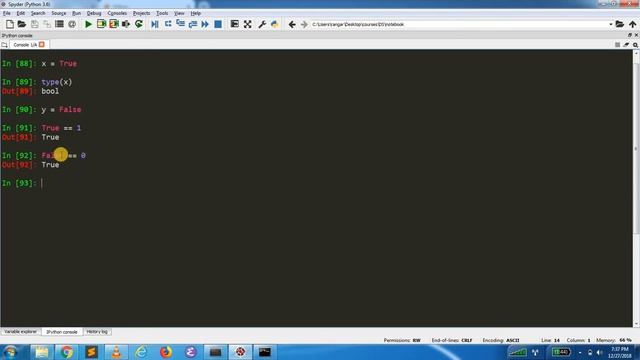
Task: Run current cell and advance icon
Action: pos(113,24)
